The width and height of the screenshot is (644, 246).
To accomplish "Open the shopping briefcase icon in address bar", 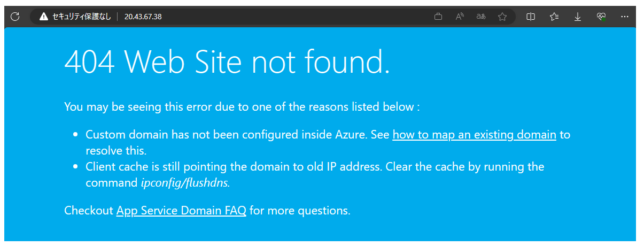I will click(438, 17).
